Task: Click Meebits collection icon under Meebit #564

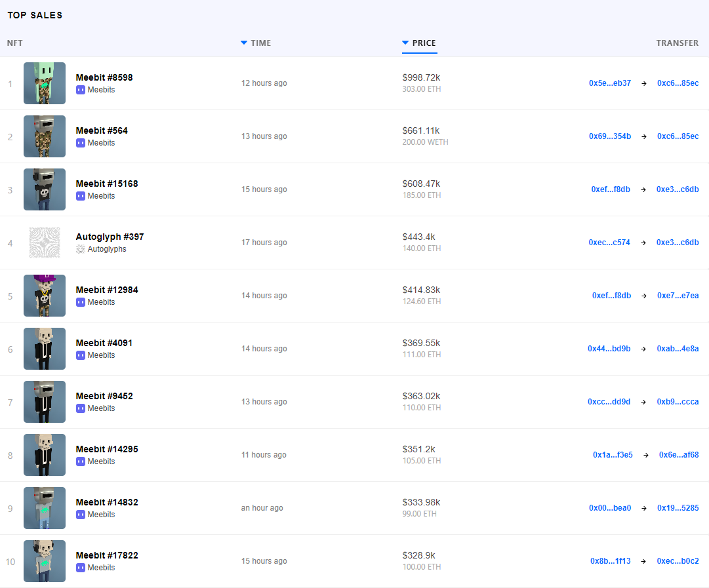Action: click(81, 143)
